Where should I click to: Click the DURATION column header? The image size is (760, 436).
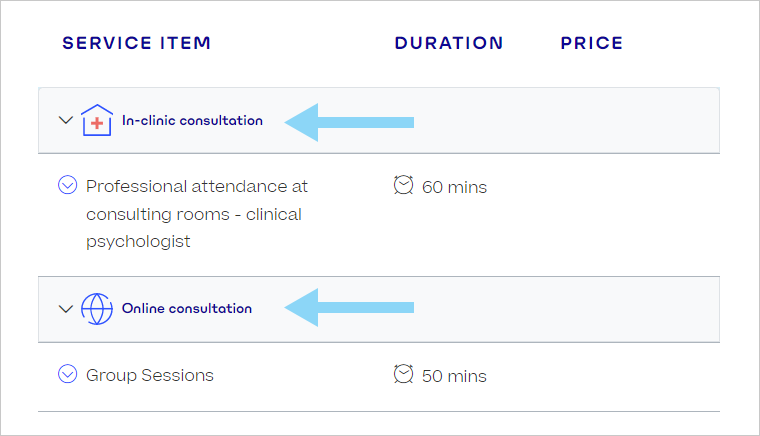pyautogui.click(x=449, y=43)
